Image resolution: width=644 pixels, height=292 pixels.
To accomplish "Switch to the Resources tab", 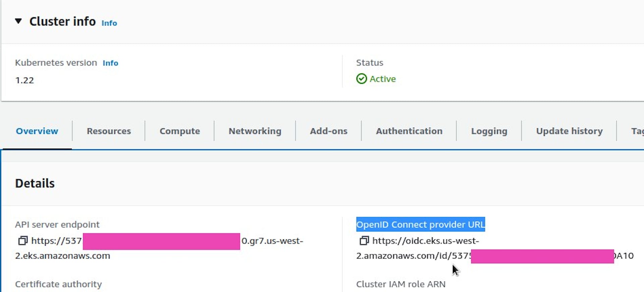I will point(109,131).
